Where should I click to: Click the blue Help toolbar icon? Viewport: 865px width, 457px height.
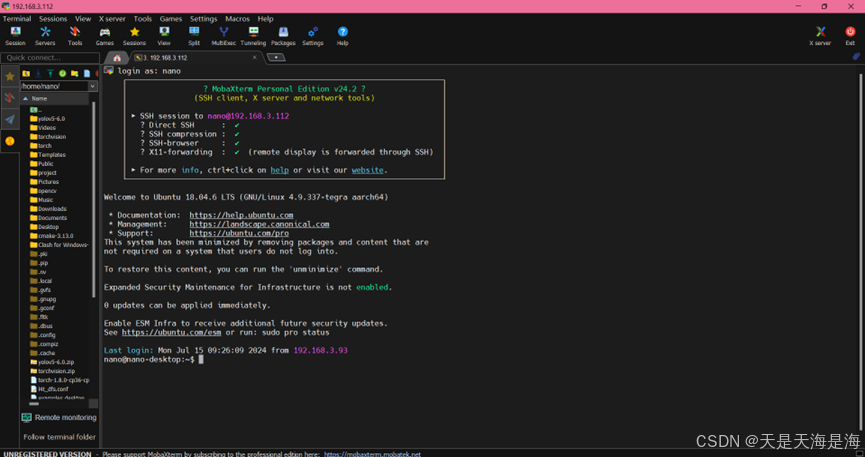(x=343, y=36)
